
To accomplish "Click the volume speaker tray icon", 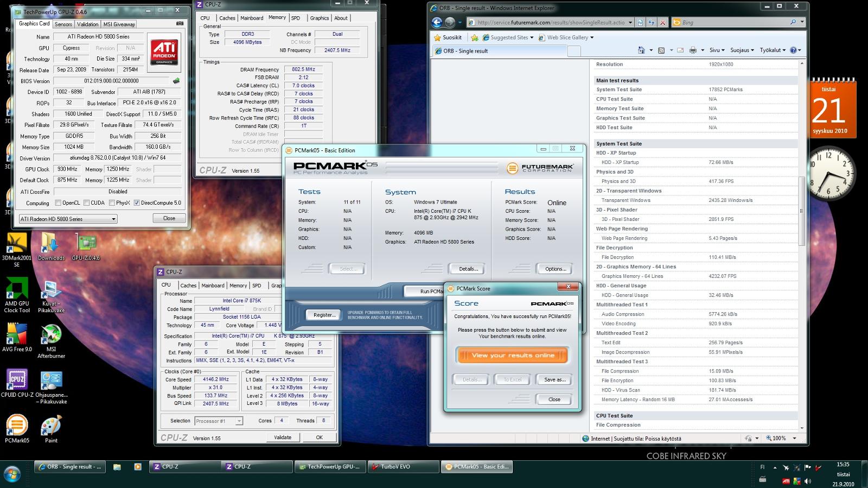I will [808, 480].
